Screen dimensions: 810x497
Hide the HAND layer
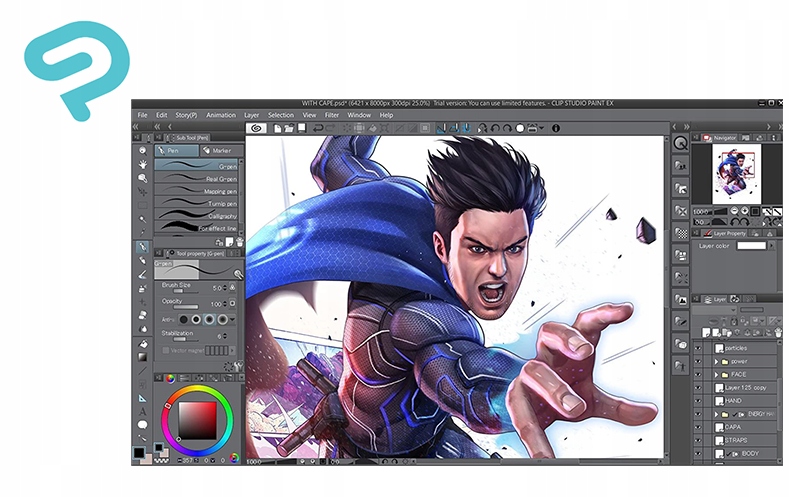click(x=698, y=400)
